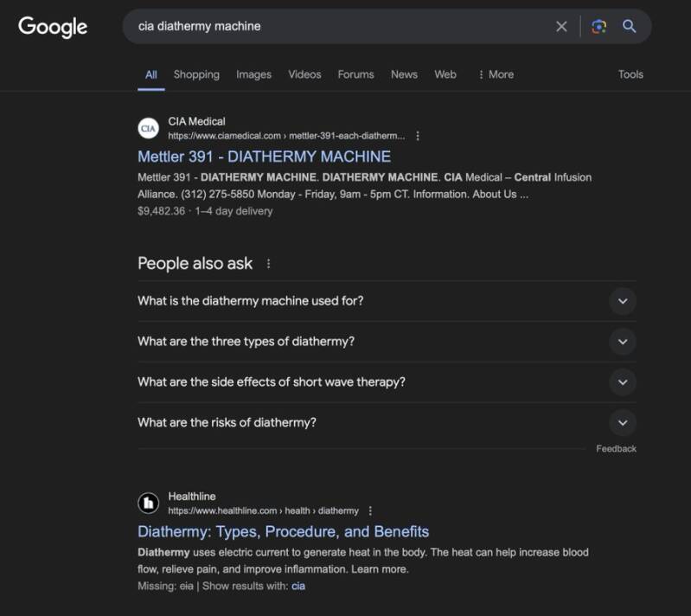
Task: Open the three-dot menu for CIA Medical result
Action: point(418,136)
